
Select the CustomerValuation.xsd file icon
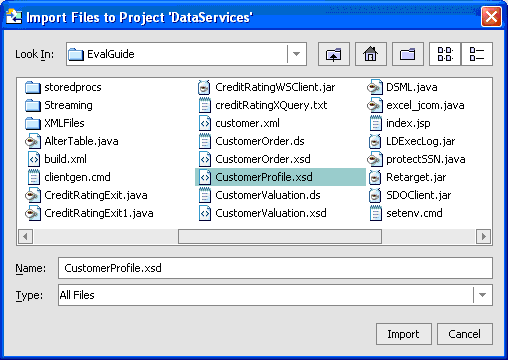205,213
